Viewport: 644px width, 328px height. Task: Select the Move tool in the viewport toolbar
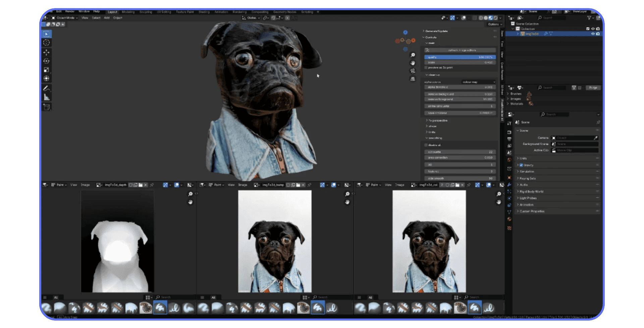click(47, 52)
